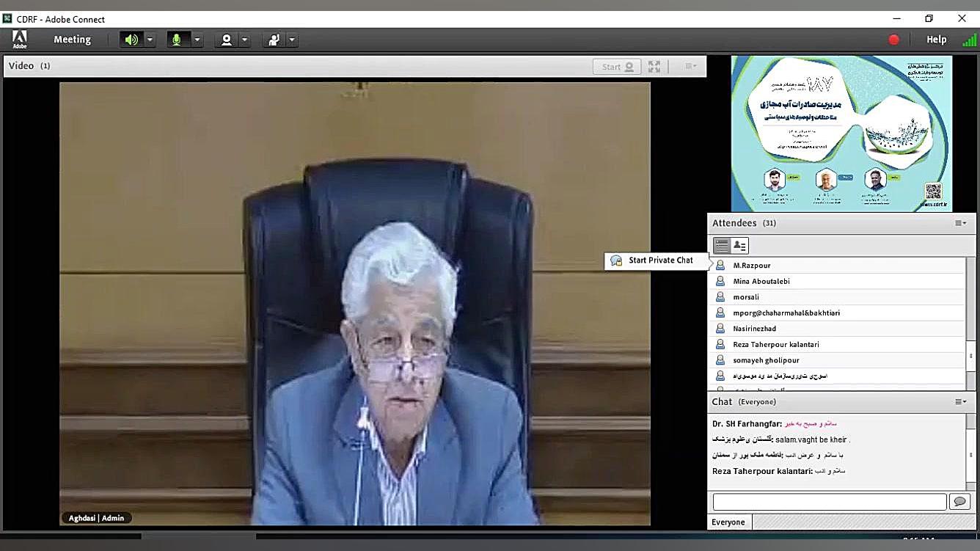980x551 pixels.
Task: Expand the speaker options dropdown arrow
Action: (150, 40)
